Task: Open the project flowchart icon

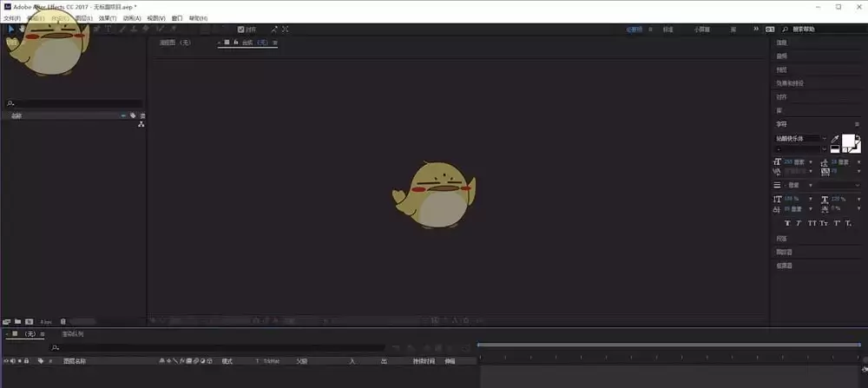Action: click(x=141, y=124)
